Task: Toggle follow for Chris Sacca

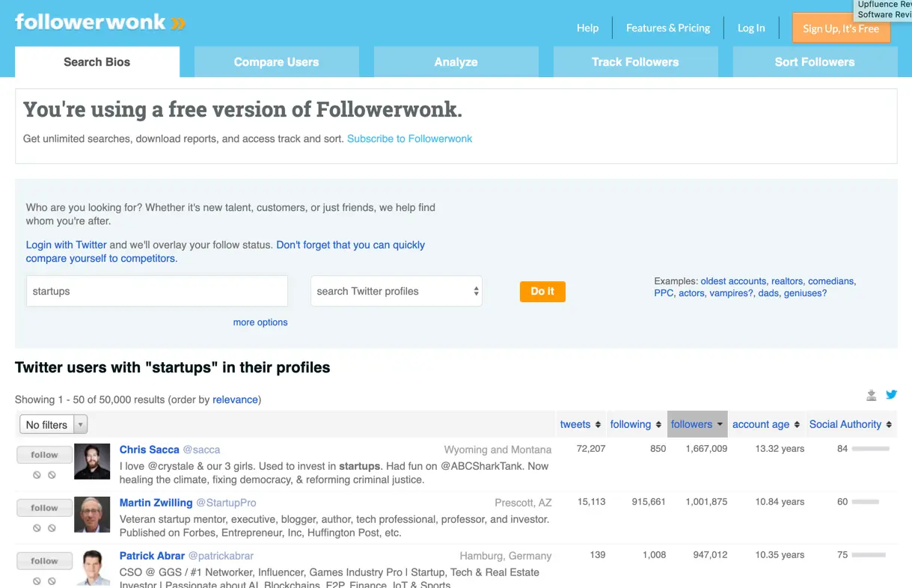Action: pyautogui.click(x=44, y=454)
